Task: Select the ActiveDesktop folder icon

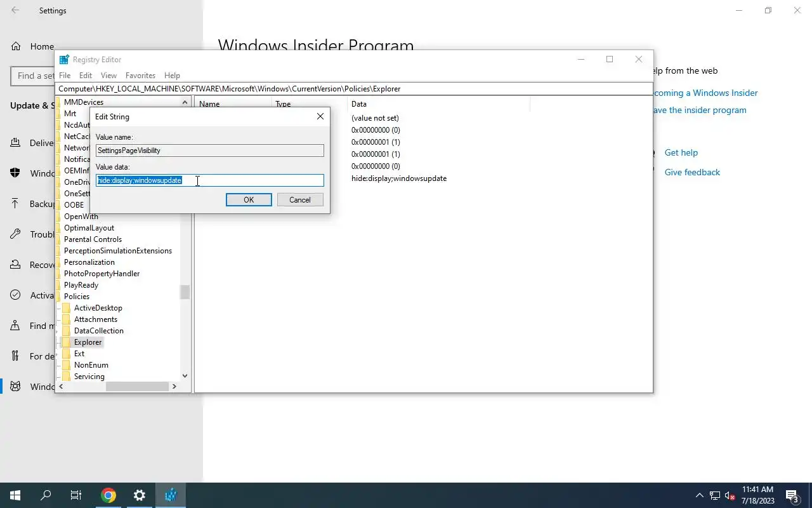Action: 66,308
